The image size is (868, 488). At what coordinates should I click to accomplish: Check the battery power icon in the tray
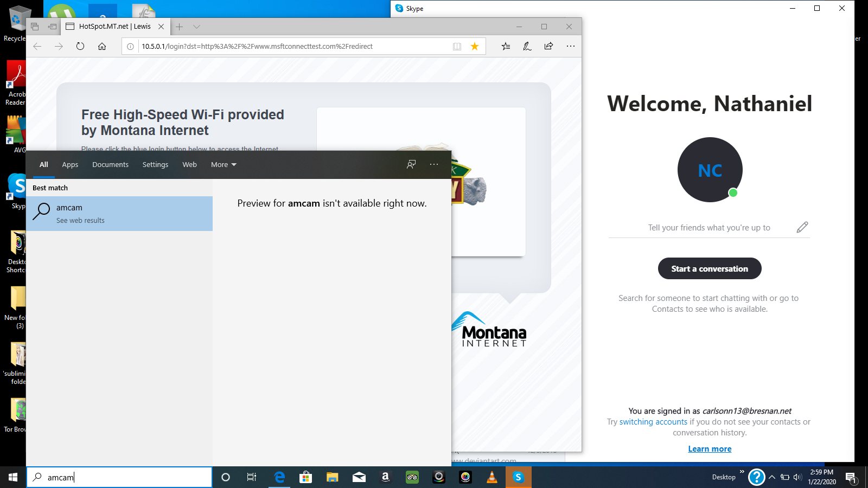point(785,477)
